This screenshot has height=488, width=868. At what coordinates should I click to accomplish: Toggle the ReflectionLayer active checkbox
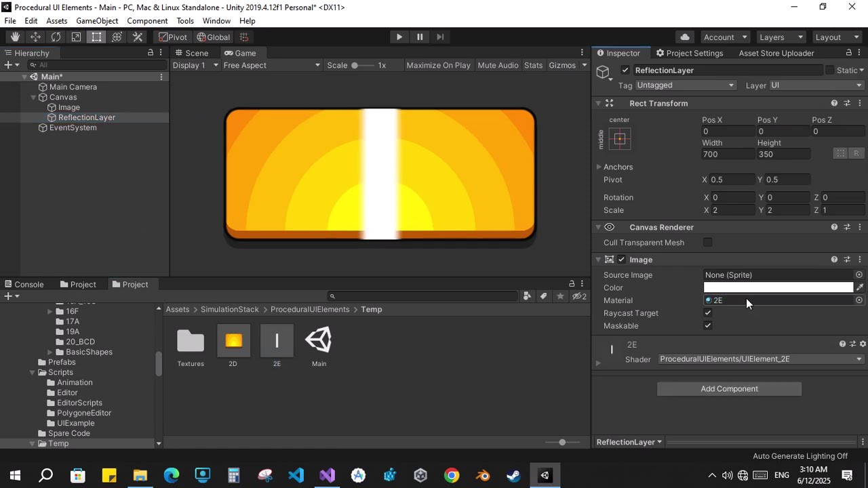tap(625, 70)
